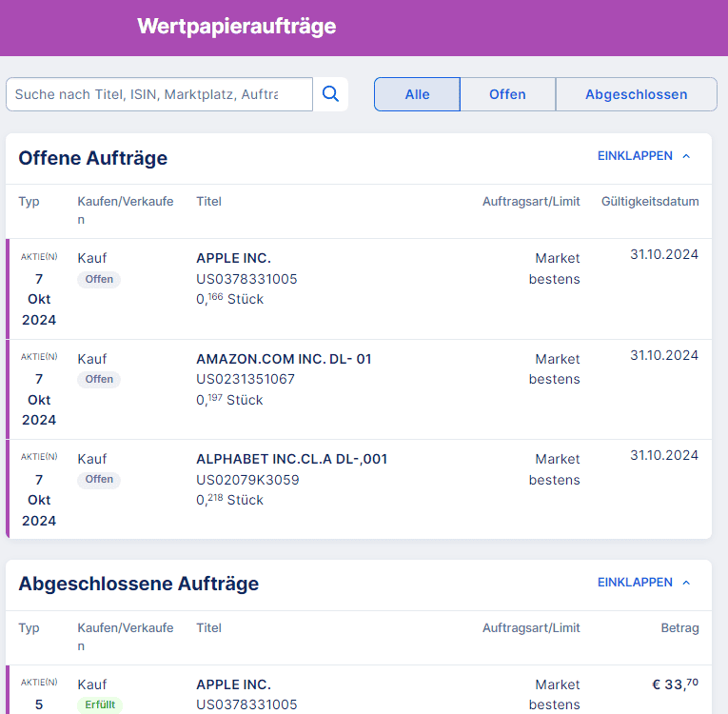The width and height of the screenshot is (728, 714).
Task: Click Auftragsart/Limit header in Abgeschlossene Aufträge
Action: [x=531, y=628]
